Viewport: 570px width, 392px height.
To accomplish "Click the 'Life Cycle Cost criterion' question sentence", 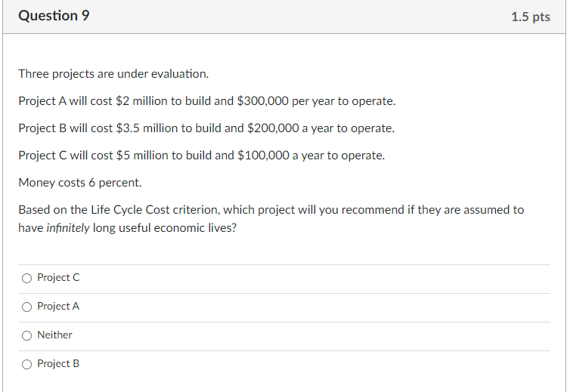I will [x=271, y=210].
